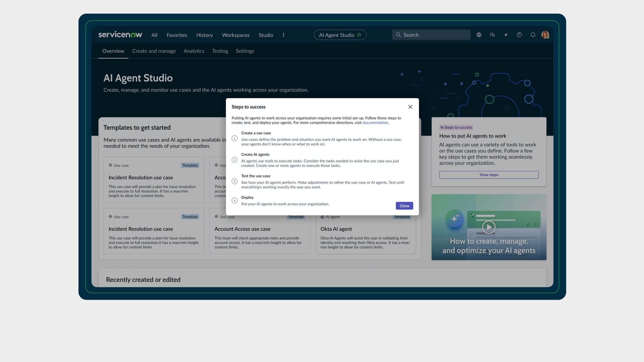Switch to the Analytics tab

(194, 51)
